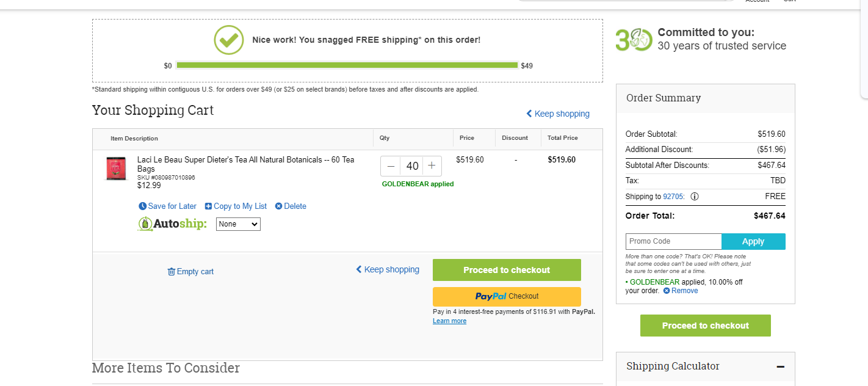868x386 pixels.
Task: Click the shipping info circle icon
Action: coord(695,197)
